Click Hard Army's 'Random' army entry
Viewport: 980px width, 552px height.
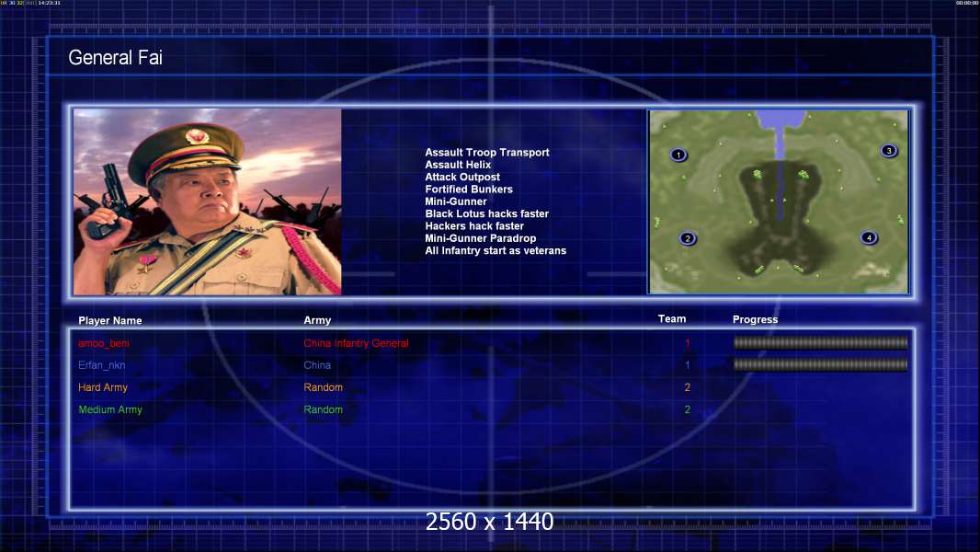(323, 387)
